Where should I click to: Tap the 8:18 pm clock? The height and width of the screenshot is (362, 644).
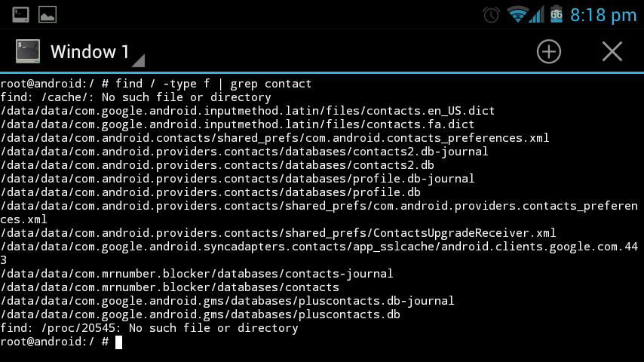(x=603, y=14)
